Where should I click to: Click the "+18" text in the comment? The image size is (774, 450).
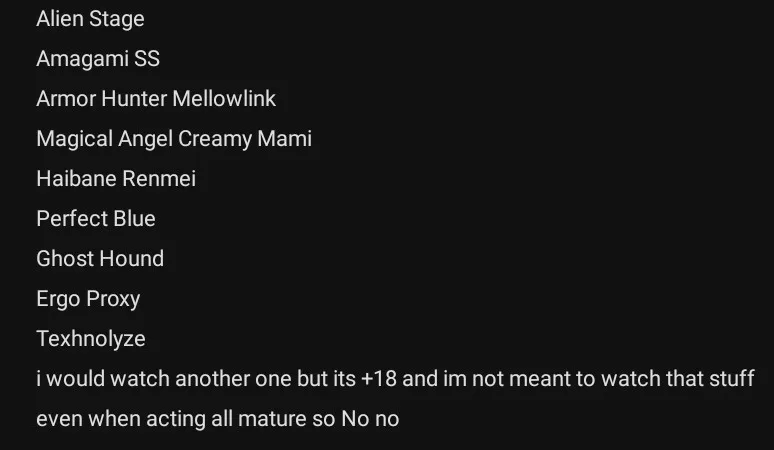click(x=380, y=379)
